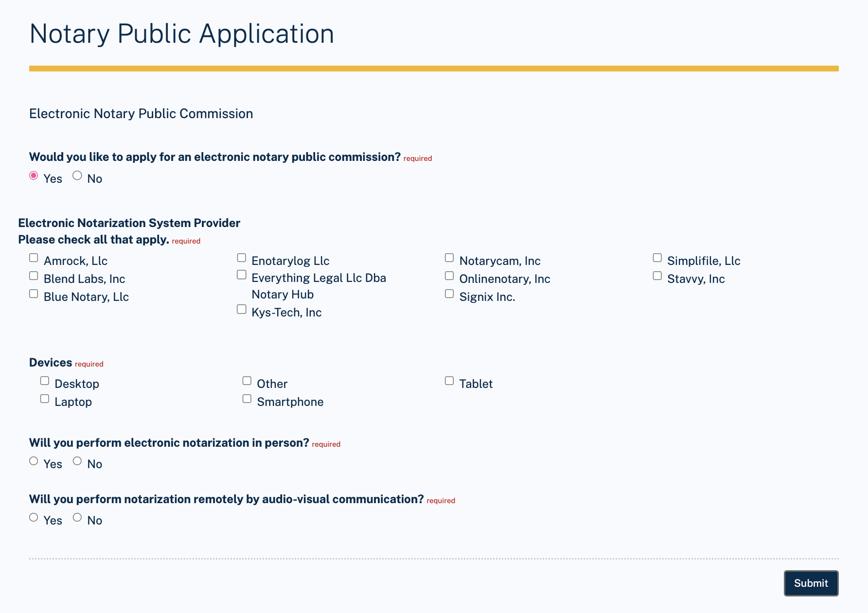Select No for remote audio-visual notarization
This screenshot has height=613, width=868.
coord(77,517)
